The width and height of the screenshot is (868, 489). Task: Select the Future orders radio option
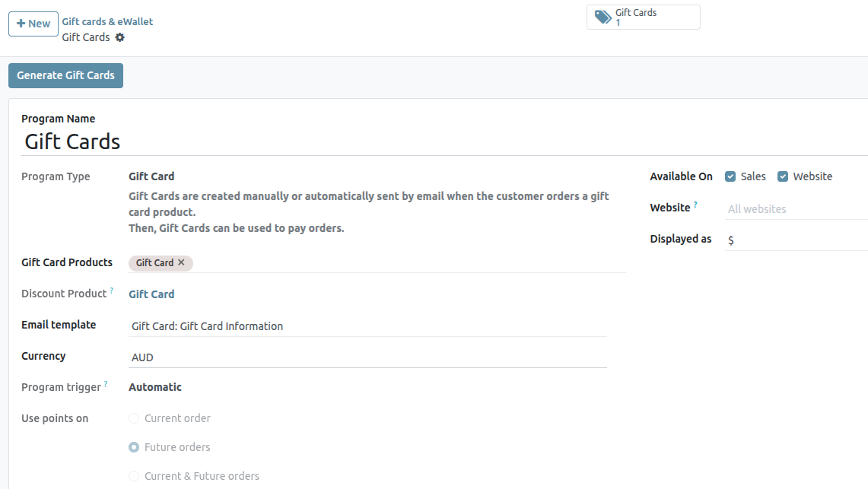[x=134, y=447]
